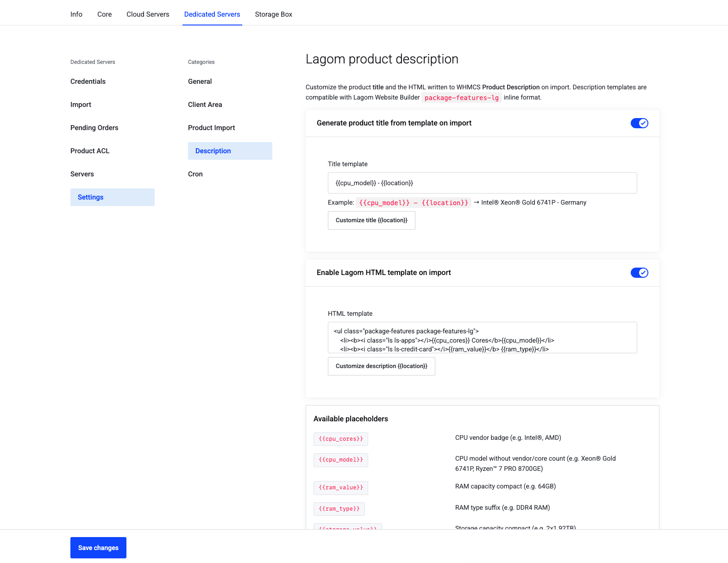Image resolution: width=728 pixels, height=563 pixels.
Task: Select the Dedicated Servers tab
Action: pyautogui.click(x=212, y=14)
